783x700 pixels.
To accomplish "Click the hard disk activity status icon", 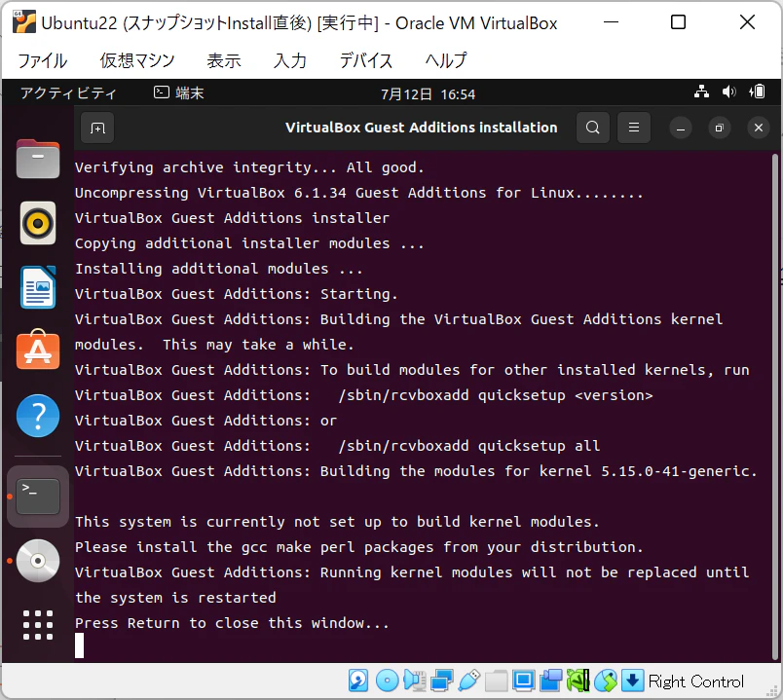I will (x=358, y=681).
